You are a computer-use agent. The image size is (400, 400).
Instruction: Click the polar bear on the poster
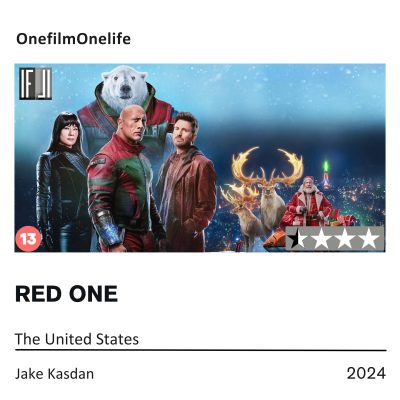coord(126,85)
